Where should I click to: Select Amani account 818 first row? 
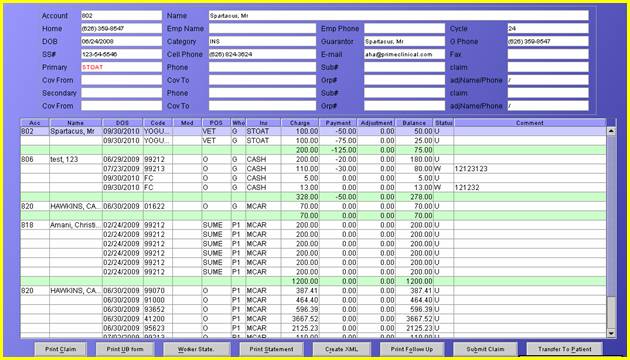[313, 225]
